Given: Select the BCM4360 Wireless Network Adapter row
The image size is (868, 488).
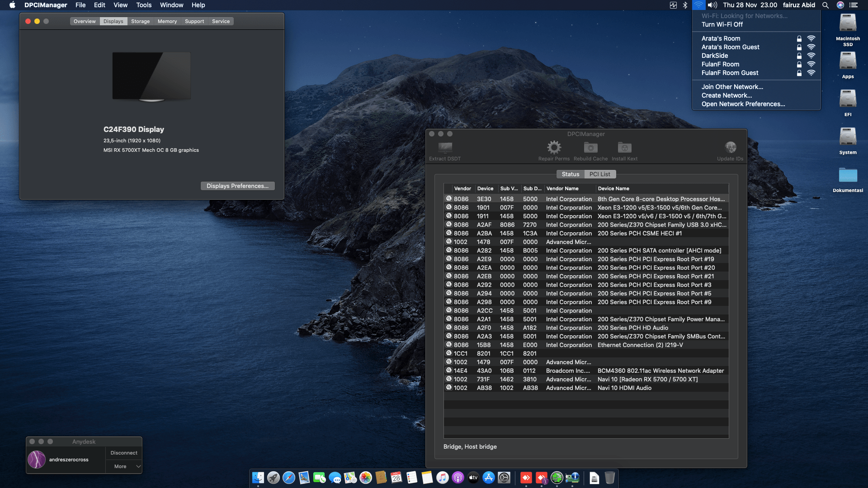Looking at the screenshot, I should (660, 371).
